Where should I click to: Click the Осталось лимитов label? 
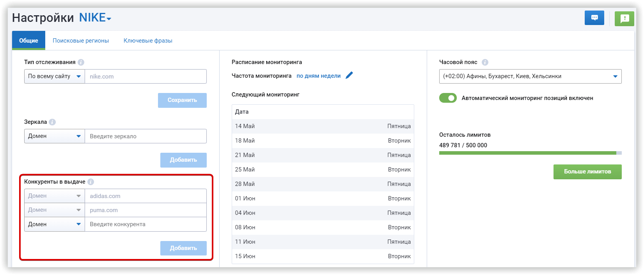(465, 135)
